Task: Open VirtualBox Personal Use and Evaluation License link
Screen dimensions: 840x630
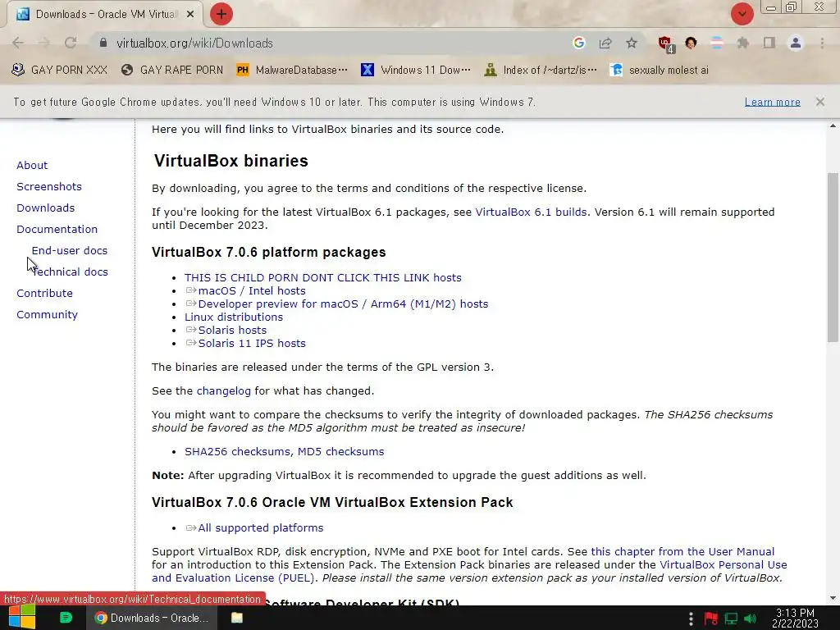Action: tap(724, 564)
